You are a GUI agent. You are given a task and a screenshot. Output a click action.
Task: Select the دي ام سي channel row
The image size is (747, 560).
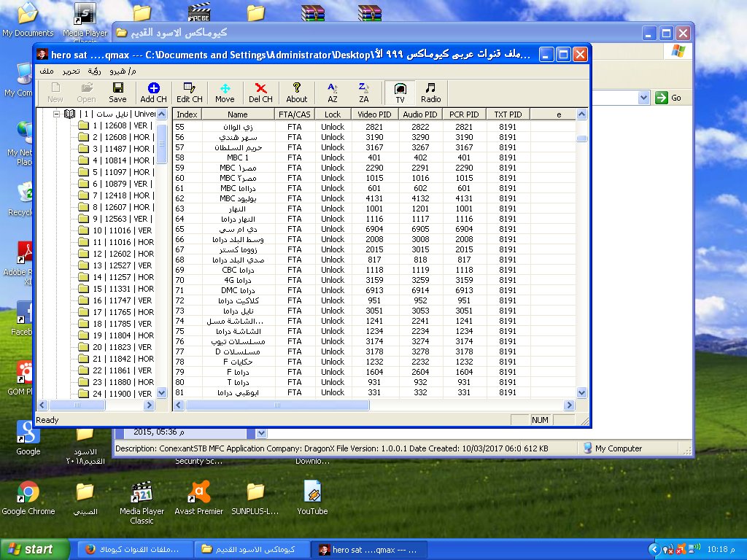click(374, 229)
